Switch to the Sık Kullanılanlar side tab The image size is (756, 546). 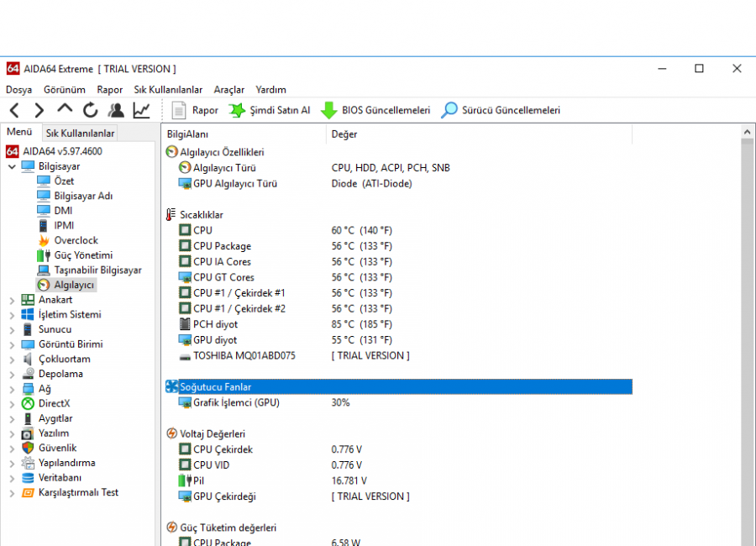(x=80, y=133)
